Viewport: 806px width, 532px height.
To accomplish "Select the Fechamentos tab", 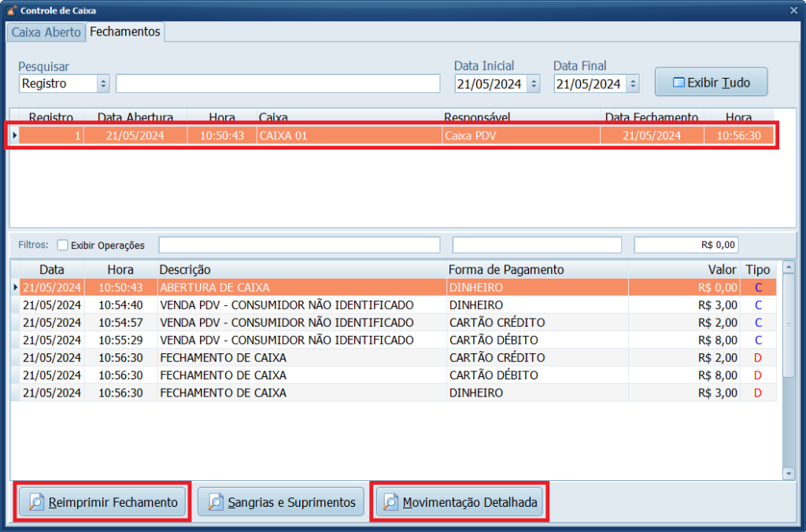I will tap(124, 31).
